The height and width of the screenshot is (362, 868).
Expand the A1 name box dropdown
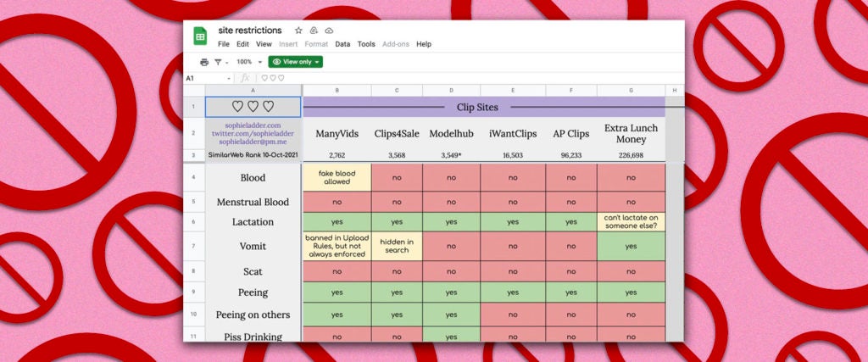click(229, 78)
